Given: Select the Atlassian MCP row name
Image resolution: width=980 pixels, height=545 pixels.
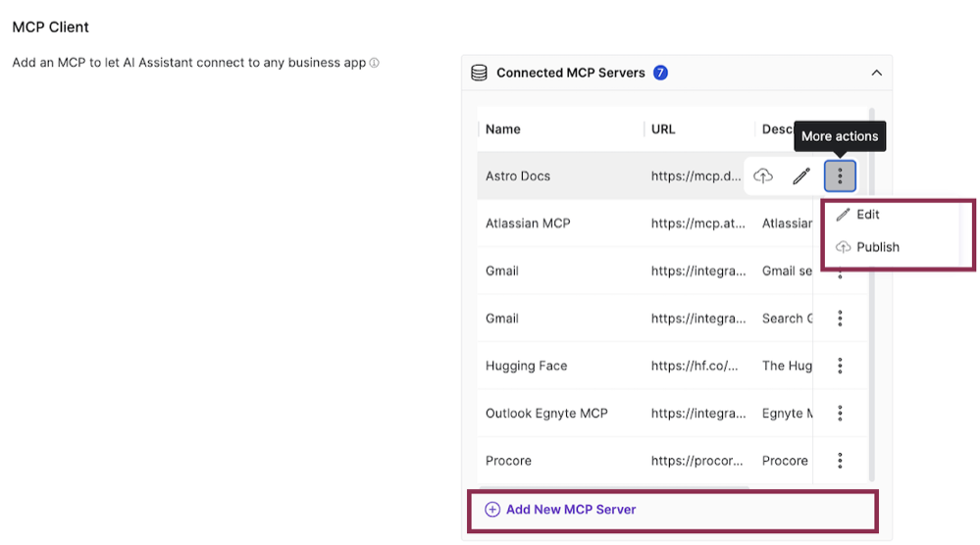Looking at the screenshot, I should (528, 223).
